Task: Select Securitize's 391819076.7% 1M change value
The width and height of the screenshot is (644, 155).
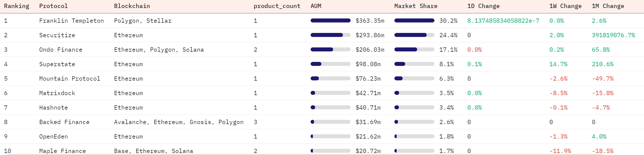Action: [x=613, y=35]
